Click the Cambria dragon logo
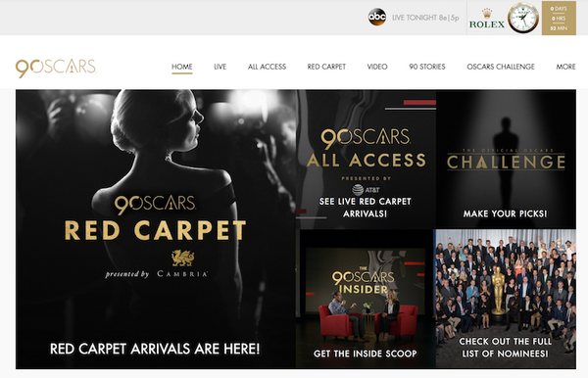Screen dimensions: 588x378 tap(182, 258)
